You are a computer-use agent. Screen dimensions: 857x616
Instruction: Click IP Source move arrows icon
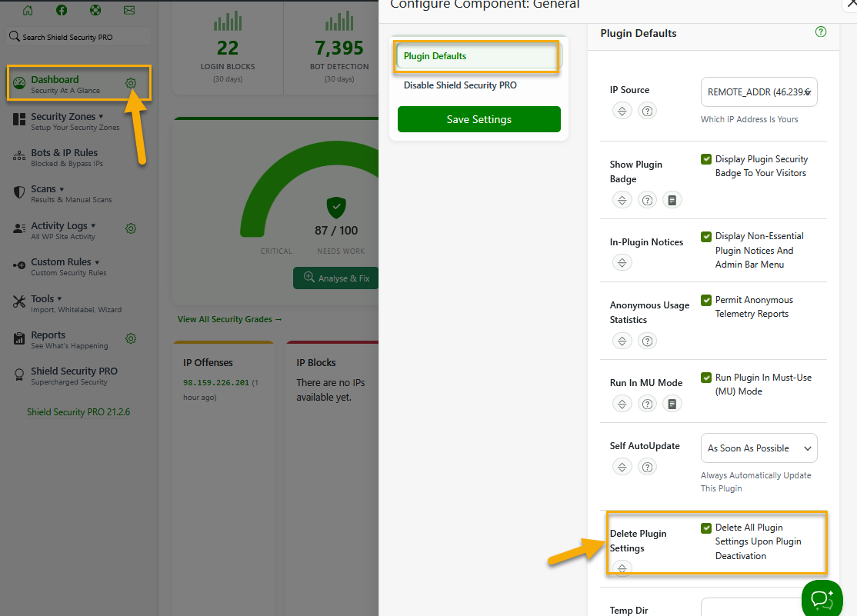[x=622, y=111]
